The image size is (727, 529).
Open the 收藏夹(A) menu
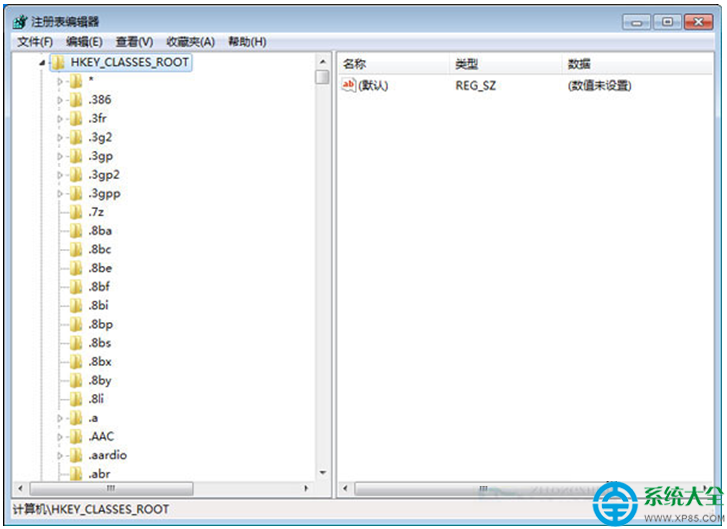click(190, 42)
